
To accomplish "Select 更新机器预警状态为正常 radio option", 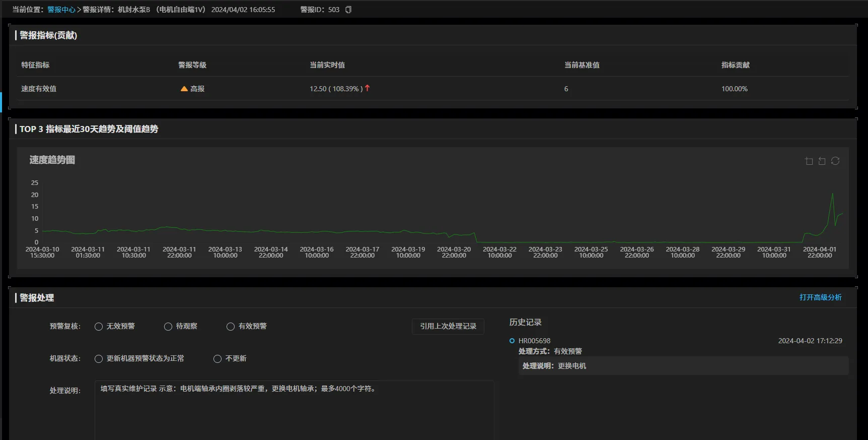I will [x=99, y=359].
